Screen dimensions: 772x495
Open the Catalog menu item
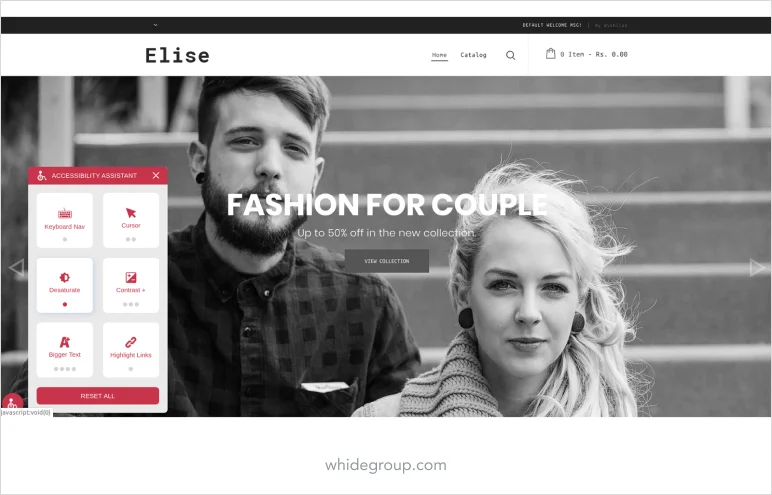(x=473, y=55)
